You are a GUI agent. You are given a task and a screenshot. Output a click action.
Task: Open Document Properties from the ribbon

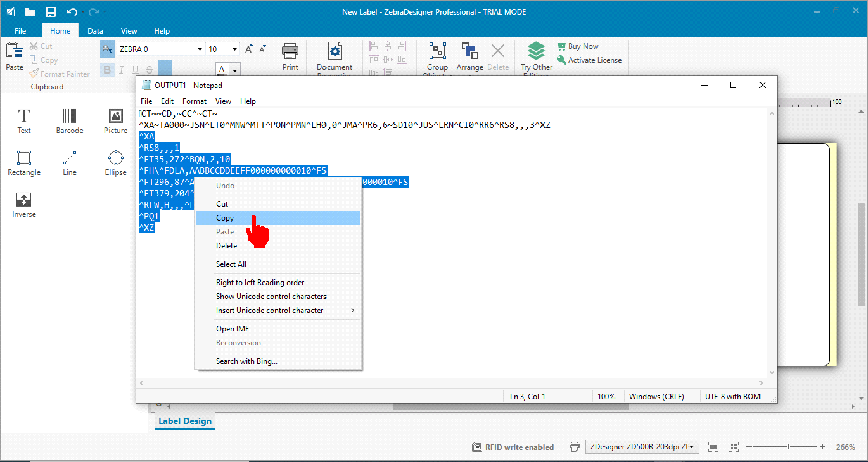point(335,59)
